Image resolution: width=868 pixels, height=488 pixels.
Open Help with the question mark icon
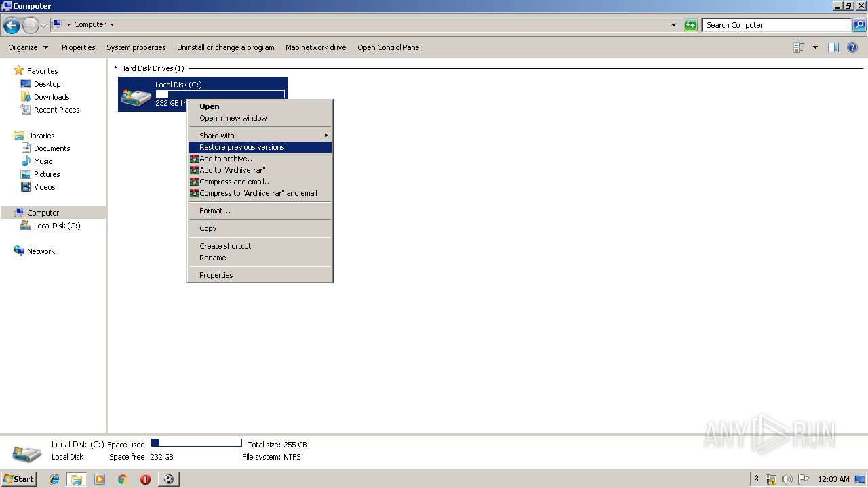(x=853, y=47)
